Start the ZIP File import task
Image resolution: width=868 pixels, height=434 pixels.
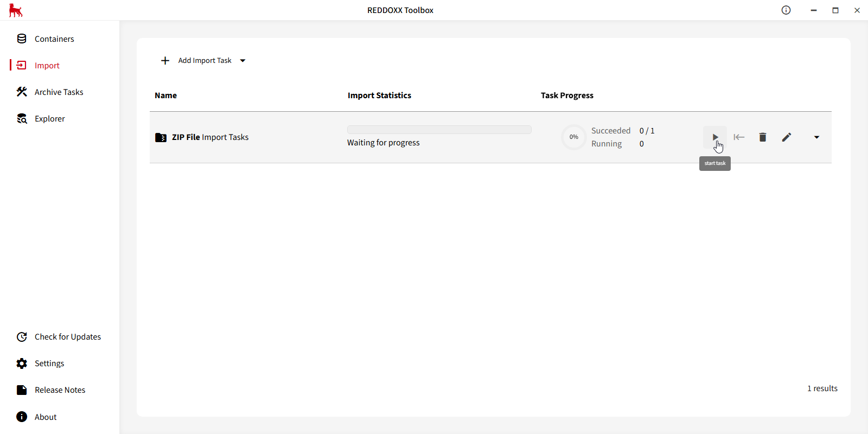coord(714,137)
